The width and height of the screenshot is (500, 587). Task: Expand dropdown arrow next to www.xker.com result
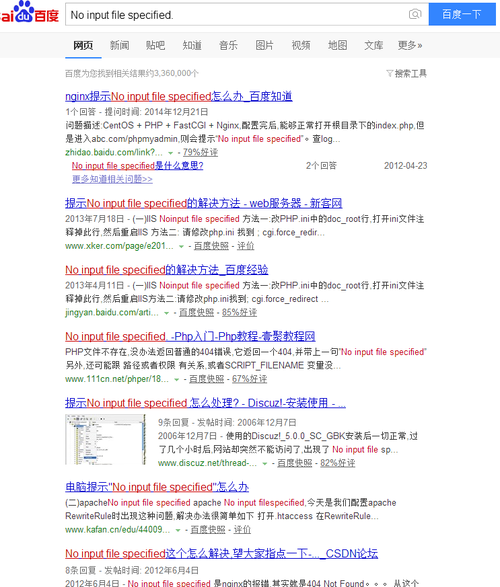click(x=181, y=246)
